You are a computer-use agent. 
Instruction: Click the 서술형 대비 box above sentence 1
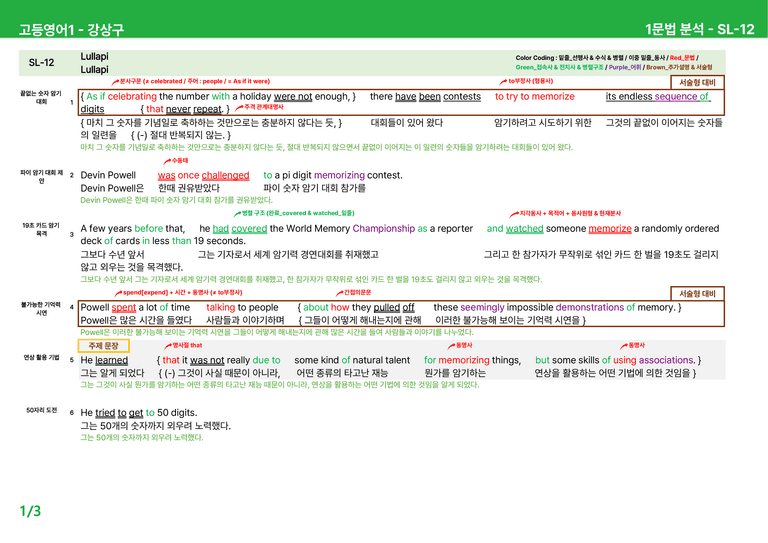pyautogui.click(x=697, y=82)
